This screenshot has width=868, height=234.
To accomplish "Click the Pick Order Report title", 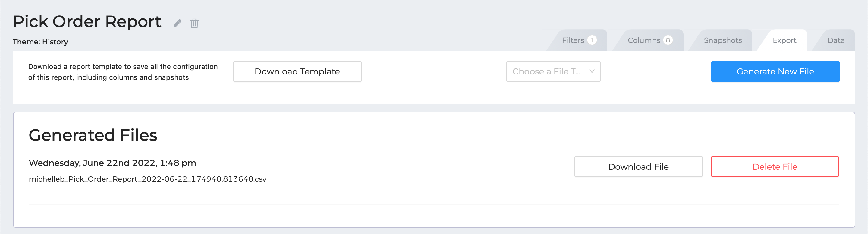I will pyautogui.click(x=87, y=22).
